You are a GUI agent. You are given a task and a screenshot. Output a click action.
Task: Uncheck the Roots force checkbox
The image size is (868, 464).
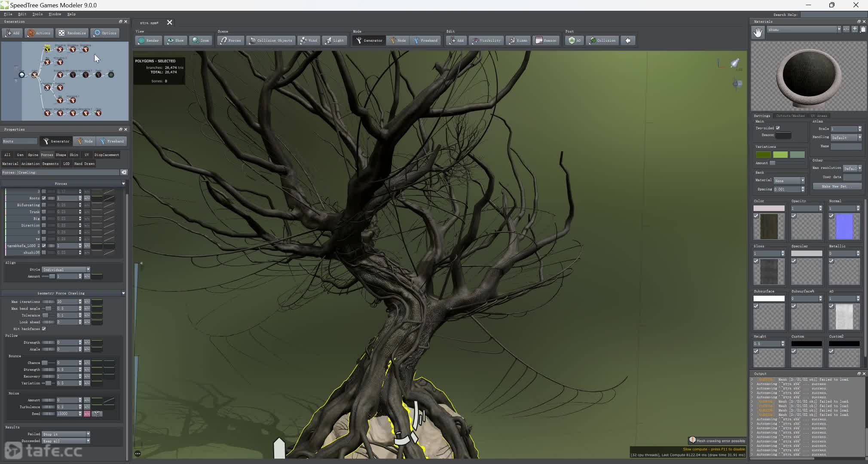(x=44, y=198)
